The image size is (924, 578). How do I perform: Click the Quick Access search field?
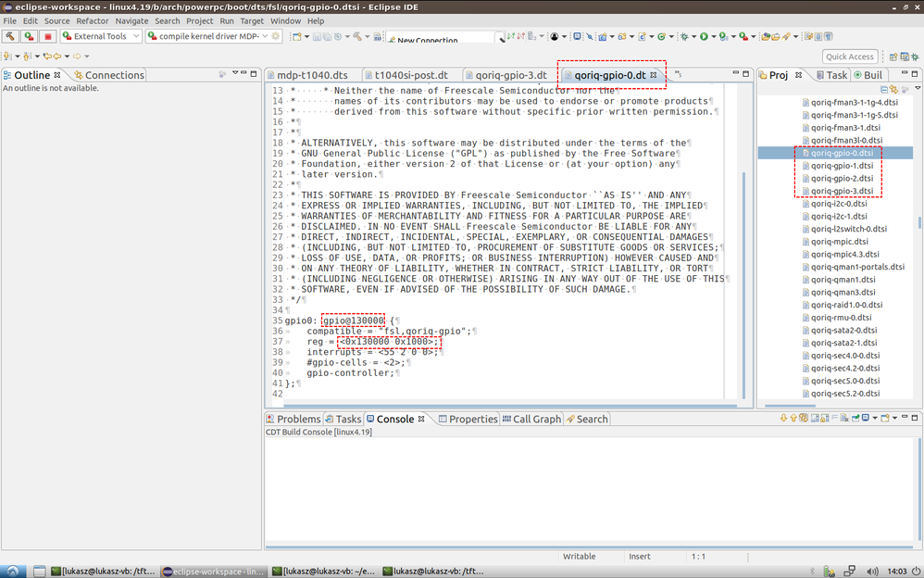point(850,57)
